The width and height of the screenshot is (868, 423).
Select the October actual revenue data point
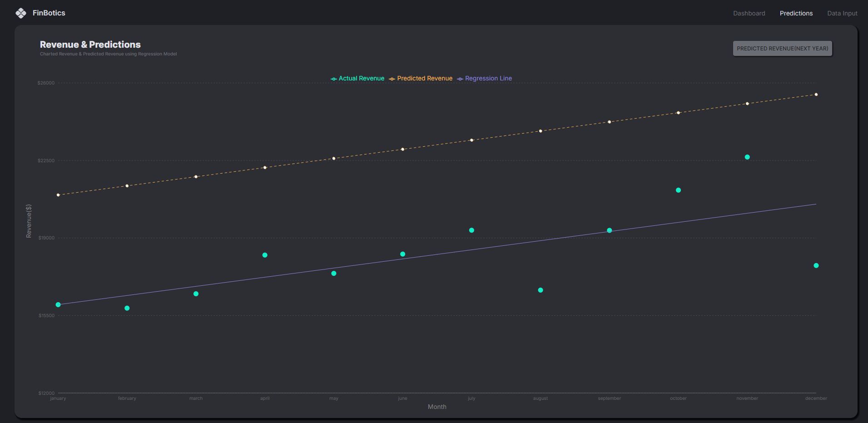tap(678, 190)
